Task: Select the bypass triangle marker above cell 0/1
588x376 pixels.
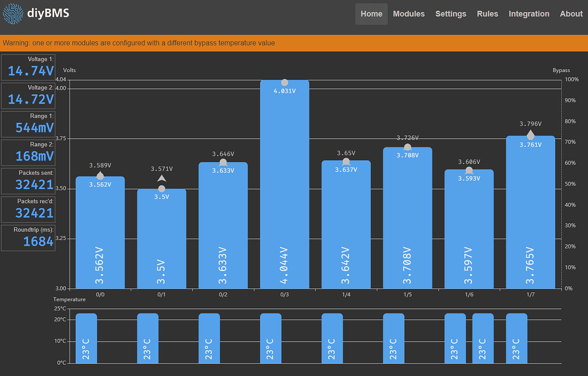Action: 161,179
